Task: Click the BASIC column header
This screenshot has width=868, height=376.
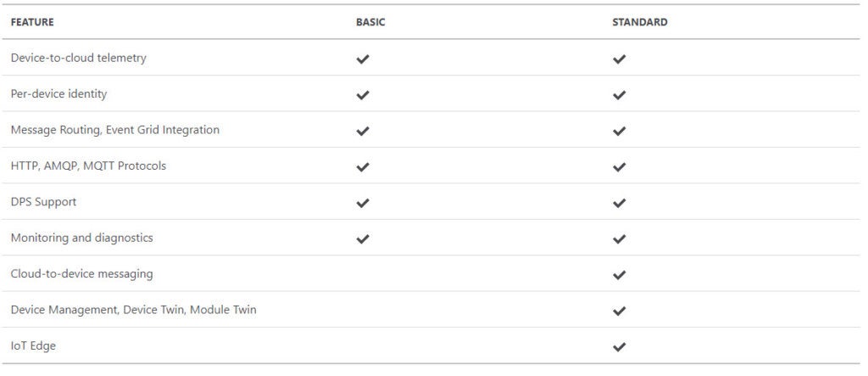Action: click(x=370, y=23)
